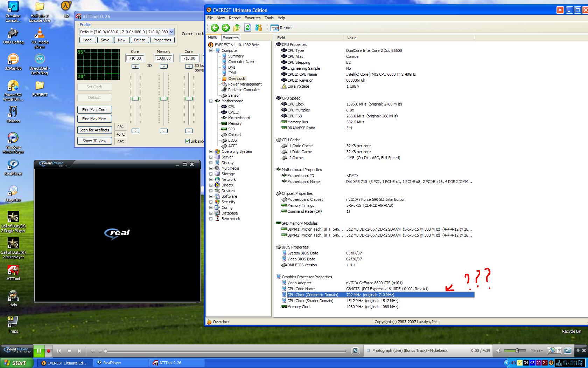Click Load profile button in ATITool
588x368 pixels.
click(87, 40)
